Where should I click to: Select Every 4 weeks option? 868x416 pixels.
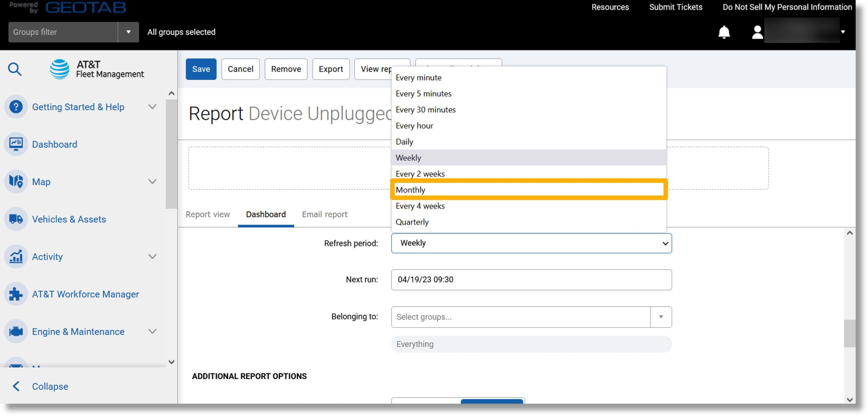click(529, 206)
